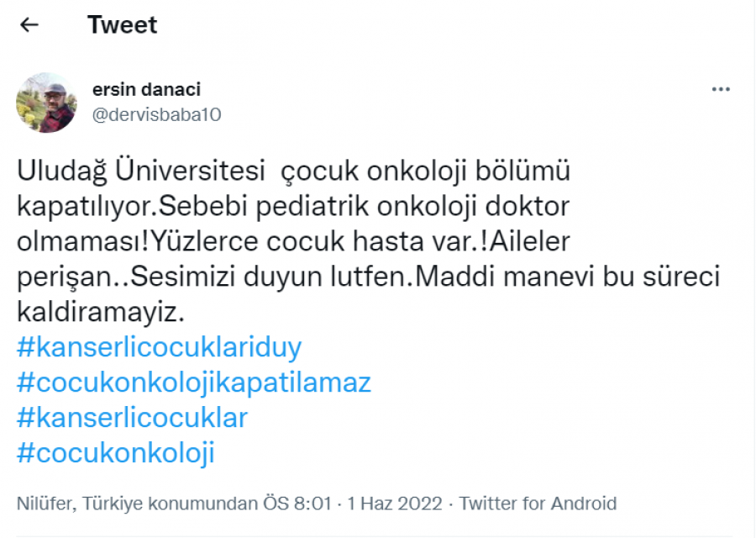Open ersin danaci's profile picture
The height and width of the screenshot is (538, 756).
(x=46, y=103)
